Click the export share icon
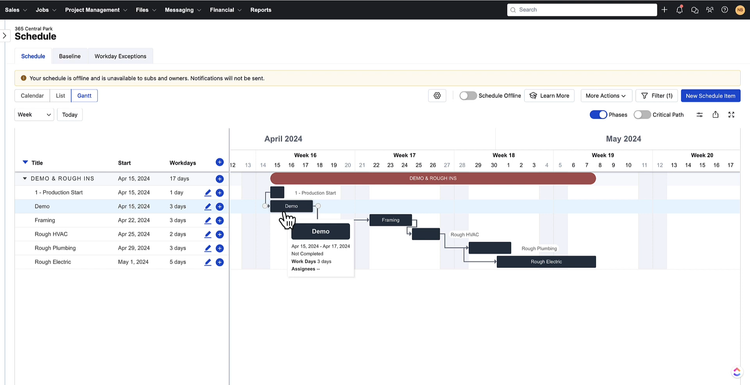The width and height of the screenshot is (750, 385). [x=716, y=115]
